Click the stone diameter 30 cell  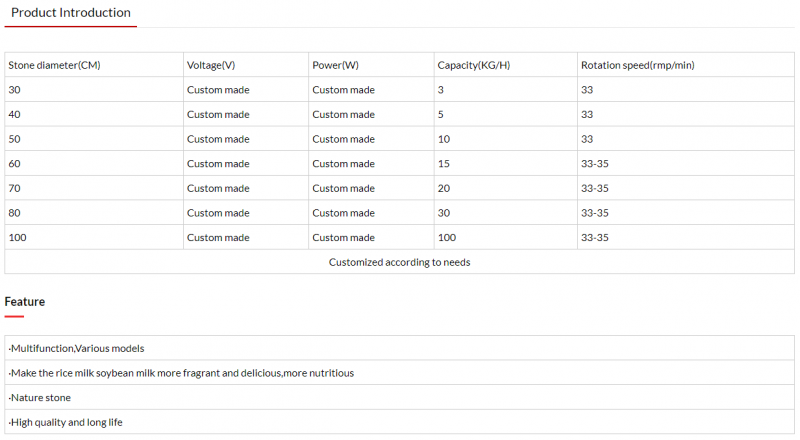(14, 90)
